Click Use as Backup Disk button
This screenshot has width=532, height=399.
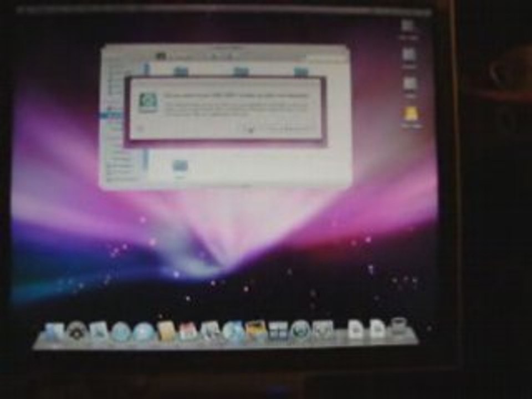click(x=289, y=129)
